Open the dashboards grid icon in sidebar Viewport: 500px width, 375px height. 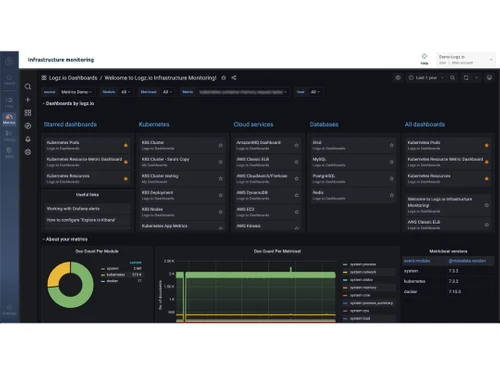point(28,113)
